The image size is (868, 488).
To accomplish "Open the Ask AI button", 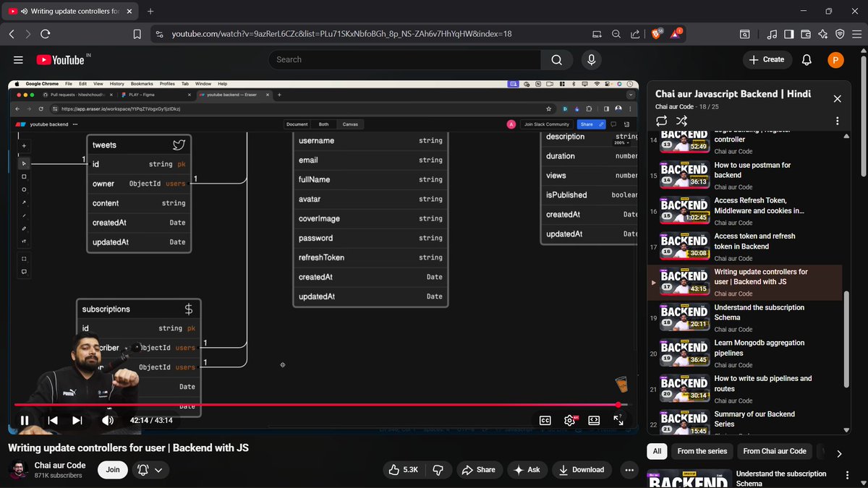I will click(x=527, y=469).
